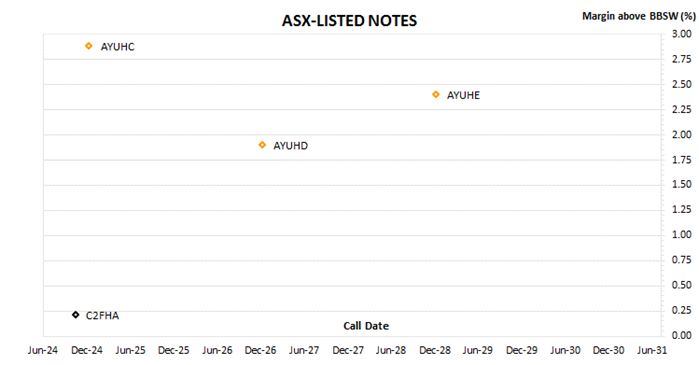This screenshot has width=699, height=365.
Task: Click the Call Date axis title
Action: (x=366, y=326)
